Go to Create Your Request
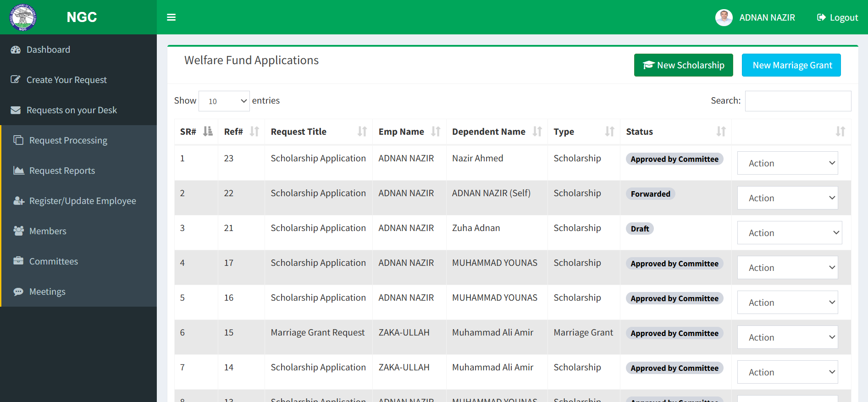This screenshot has width=868, height=402. [x=66, y=80]
